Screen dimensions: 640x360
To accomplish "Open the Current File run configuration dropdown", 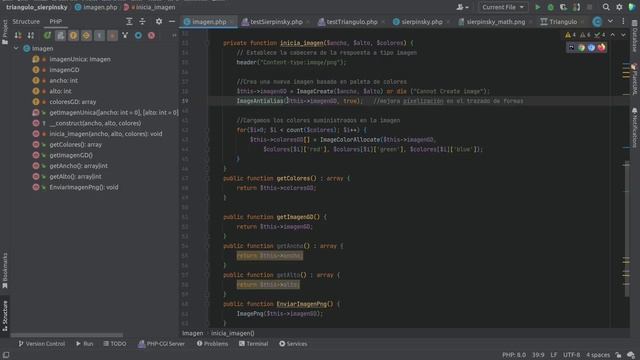I will (x=502, y=7).
